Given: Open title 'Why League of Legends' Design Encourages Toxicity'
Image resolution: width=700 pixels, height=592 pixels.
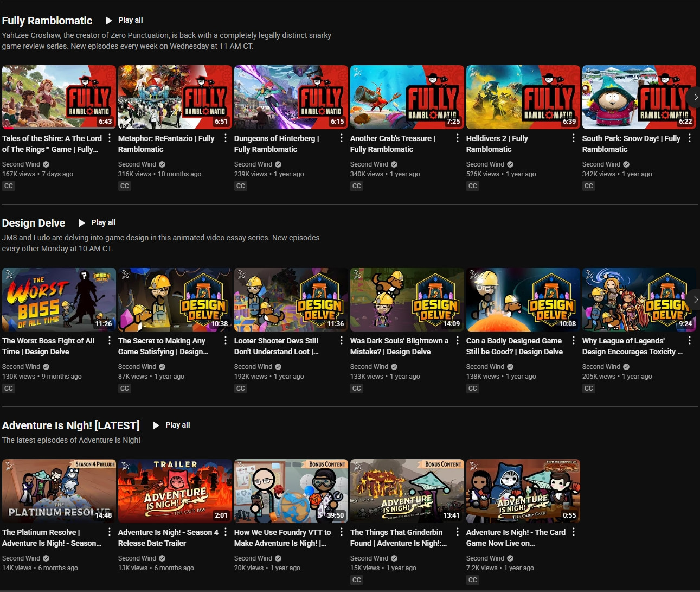Looking at the screenshot, I should (x=632, y=346).
